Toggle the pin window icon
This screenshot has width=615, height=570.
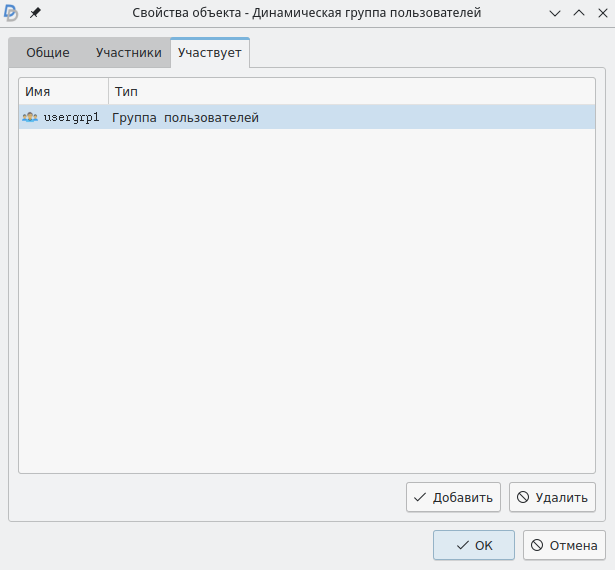tap(35, 13)
